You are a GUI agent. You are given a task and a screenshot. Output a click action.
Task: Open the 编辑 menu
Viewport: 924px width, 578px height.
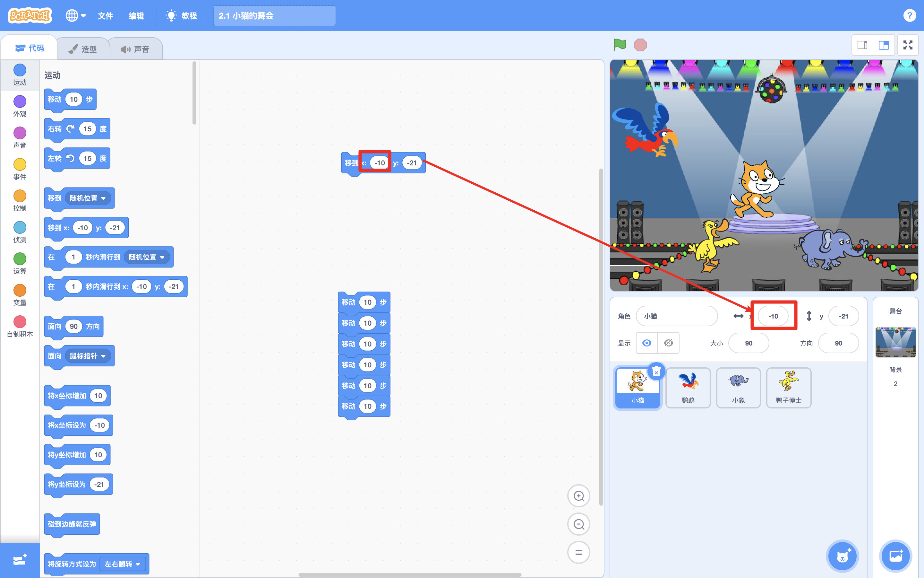[x=136, y=16]
